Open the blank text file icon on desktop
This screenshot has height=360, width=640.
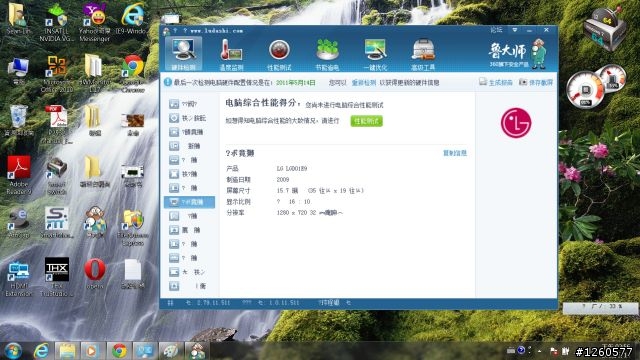coord(133,273)
